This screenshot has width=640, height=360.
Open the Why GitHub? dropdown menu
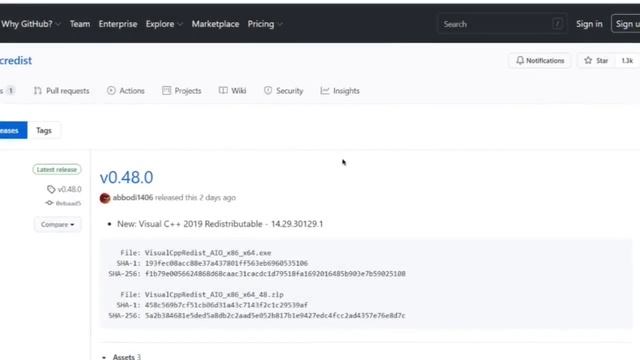tap(31, 24)
